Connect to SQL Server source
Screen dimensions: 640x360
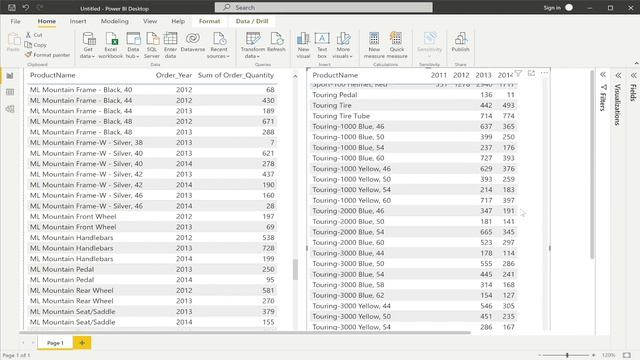[x=152, y=45]
